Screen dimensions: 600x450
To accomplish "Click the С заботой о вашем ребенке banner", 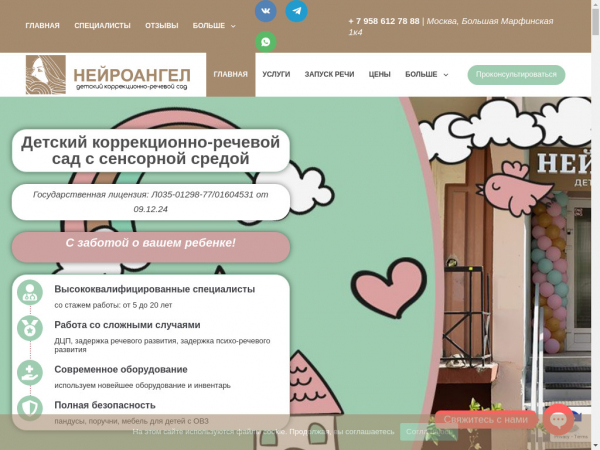I will [x=151, y=247].
